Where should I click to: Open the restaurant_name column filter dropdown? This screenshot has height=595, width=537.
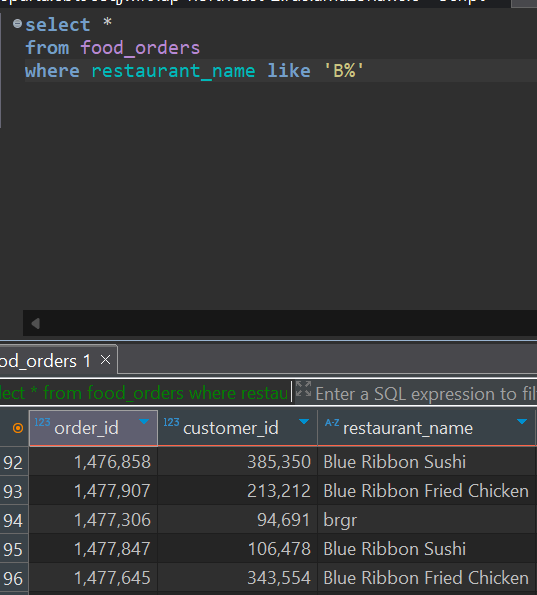point(522,422)
